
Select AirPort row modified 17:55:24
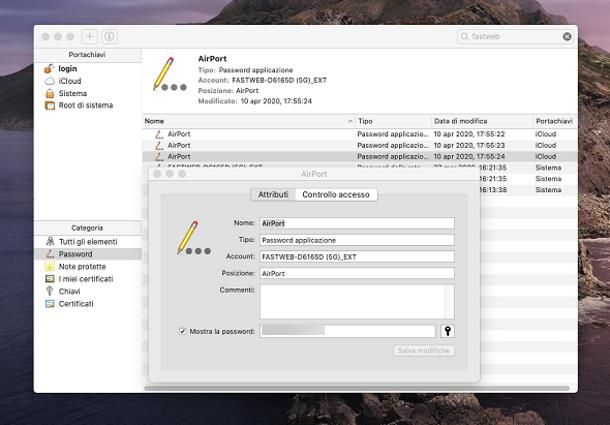(360, 157)
